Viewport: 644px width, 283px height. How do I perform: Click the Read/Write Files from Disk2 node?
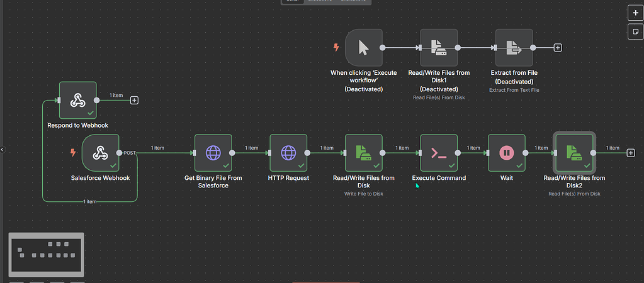pyautogui.click(x=573, y=152)
